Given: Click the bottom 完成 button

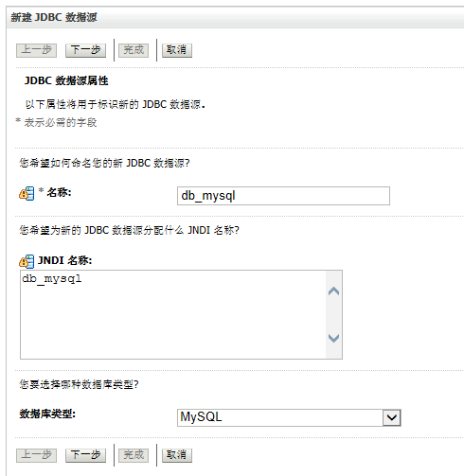Looking at the screenshot, I should click(134, 455).
